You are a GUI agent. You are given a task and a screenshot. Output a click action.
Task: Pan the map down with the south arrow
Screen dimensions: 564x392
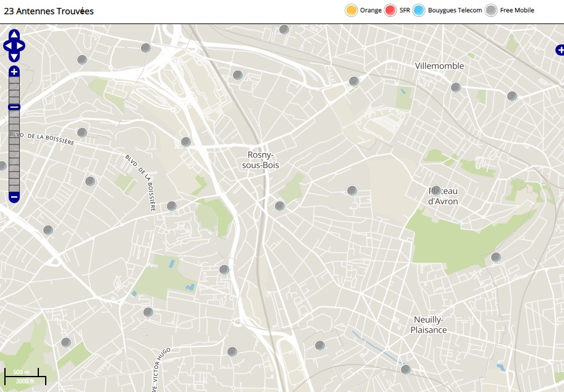(14, 57)
